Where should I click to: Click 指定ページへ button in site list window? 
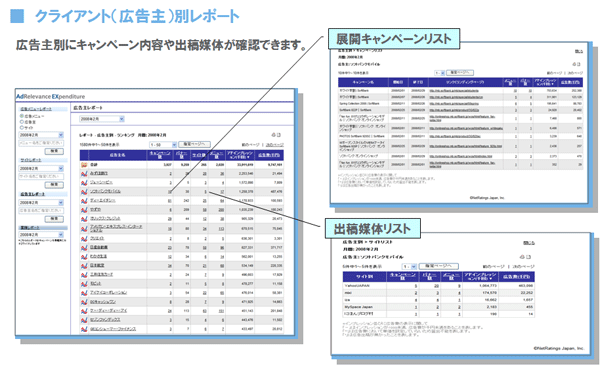(x=439, y=266)
